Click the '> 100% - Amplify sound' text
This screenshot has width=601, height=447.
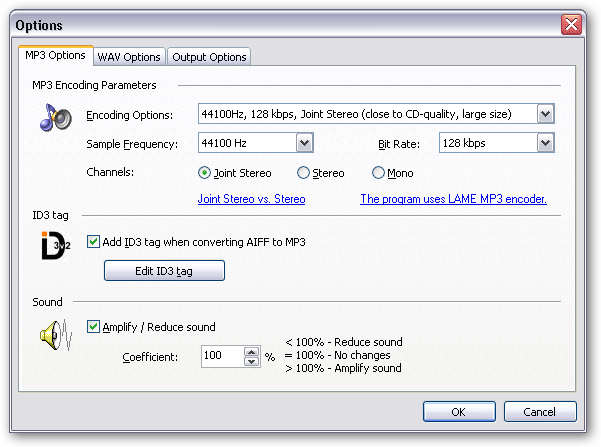click(x=343, y=368)
